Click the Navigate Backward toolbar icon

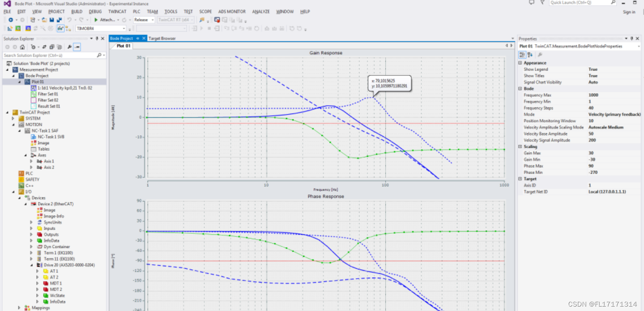pyautogui.click(x=11, y=20)
